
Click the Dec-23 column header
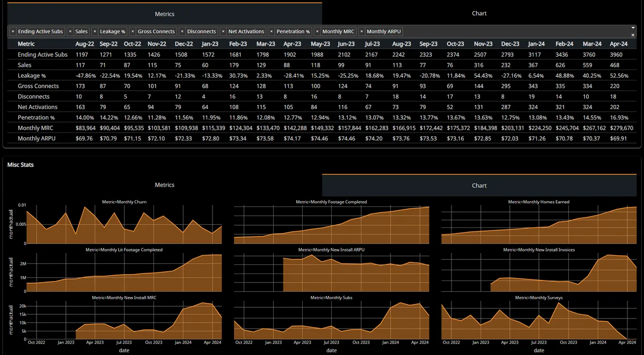coord(510,44)
